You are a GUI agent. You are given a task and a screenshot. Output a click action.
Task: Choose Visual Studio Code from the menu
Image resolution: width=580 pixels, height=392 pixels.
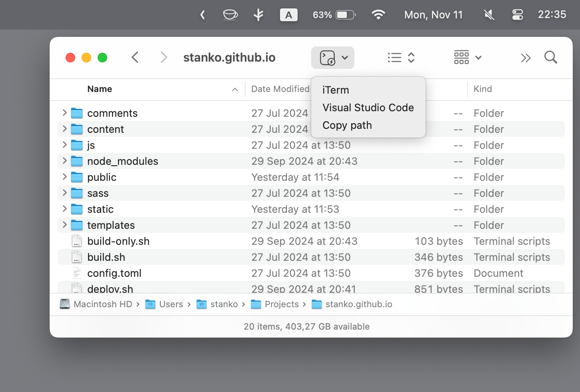pos(368,108)
